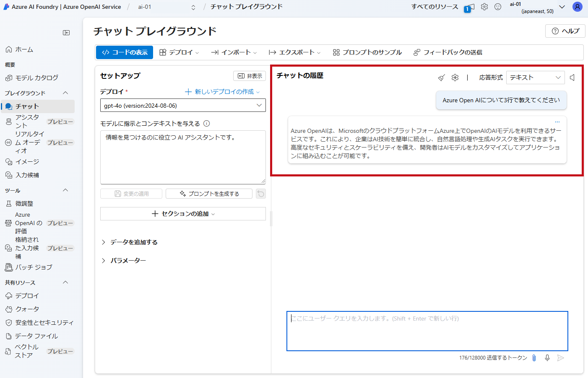This screenshot has width=588, height=378.
Task: Expand the パラメーター section
Action: tap(124, 261)
